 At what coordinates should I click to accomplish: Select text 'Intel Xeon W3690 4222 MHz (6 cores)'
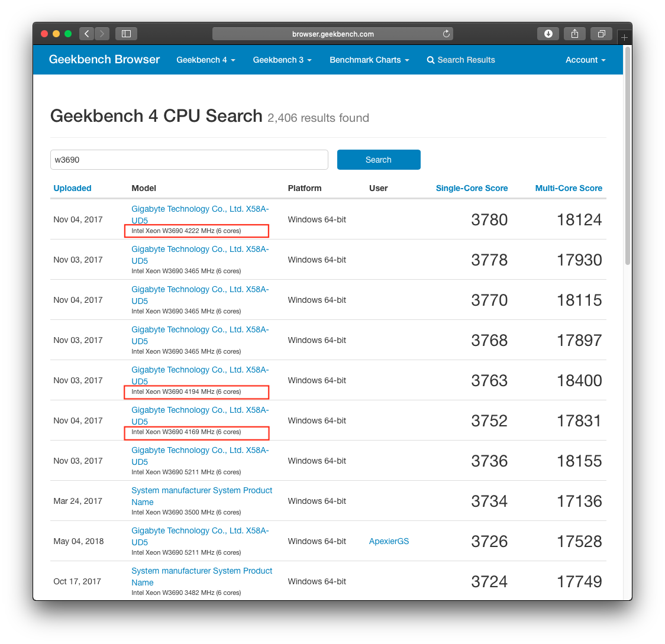pos(186,231)
